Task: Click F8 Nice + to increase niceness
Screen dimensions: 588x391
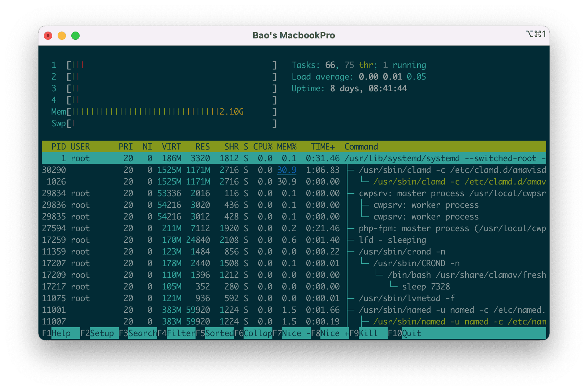Action: (x=330, y=333)
